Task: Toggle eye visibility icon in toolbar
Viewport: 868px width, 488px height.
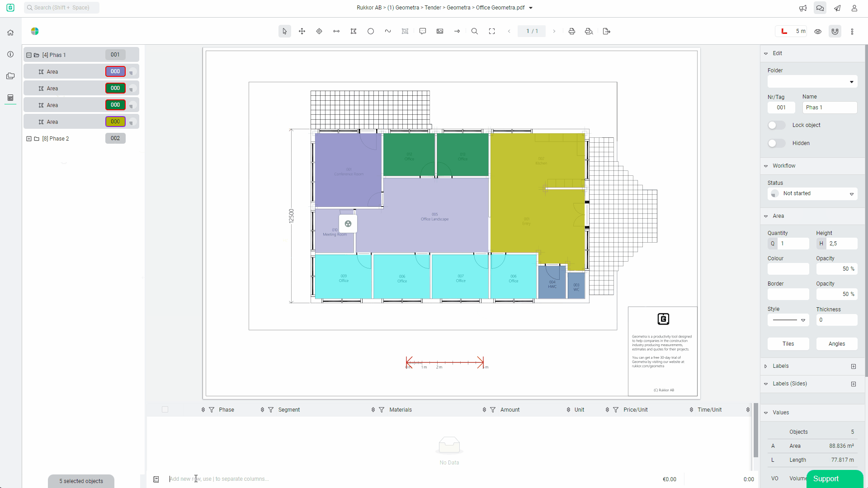Action: click(818, 32)
